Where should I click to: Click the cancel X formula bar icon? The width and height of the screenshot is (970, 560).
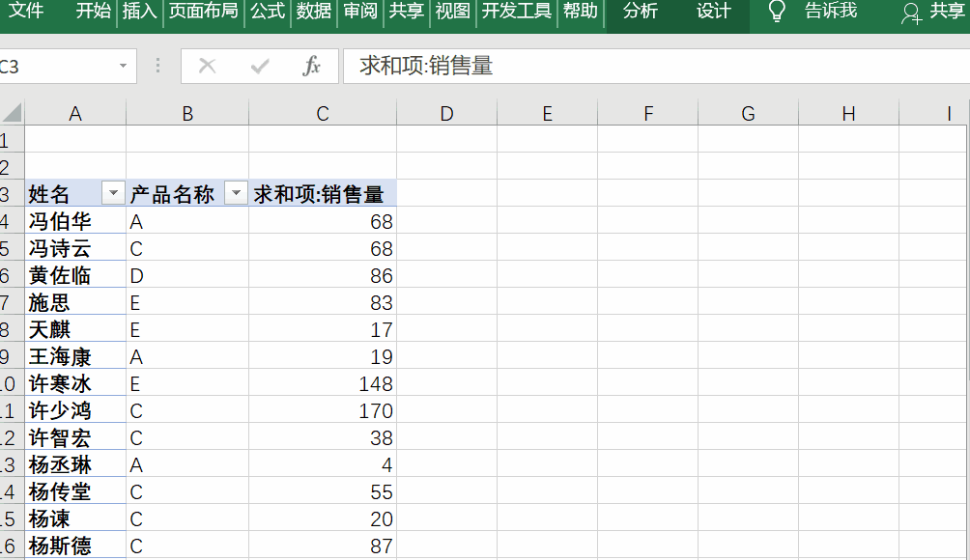[208, 66]
